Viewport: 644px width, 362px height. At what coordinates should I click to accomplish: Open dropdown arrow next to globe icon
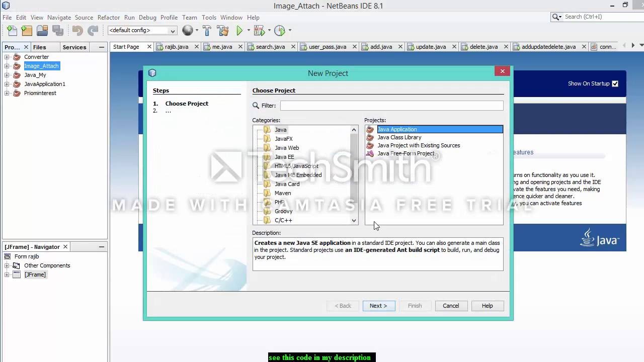(x=196, y=31)
